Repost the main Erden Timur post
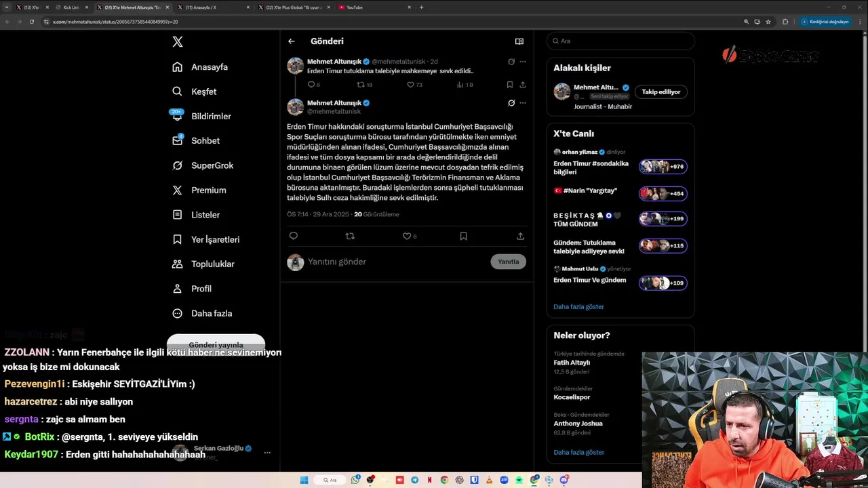 click(350, 236)
